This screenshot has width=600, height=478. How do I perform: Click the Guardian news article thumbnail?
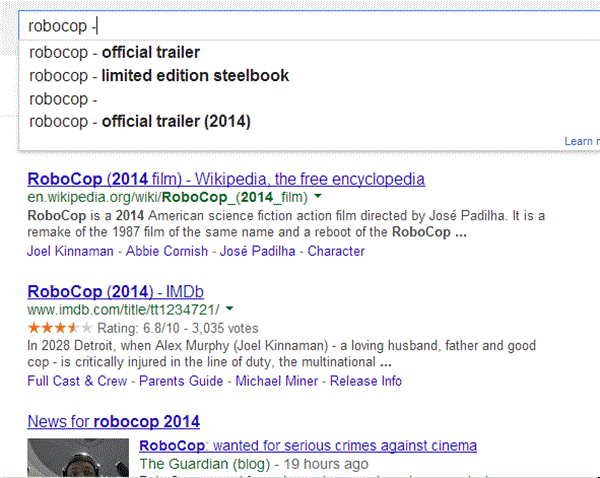pyautogui.click(x=77, y=457)
